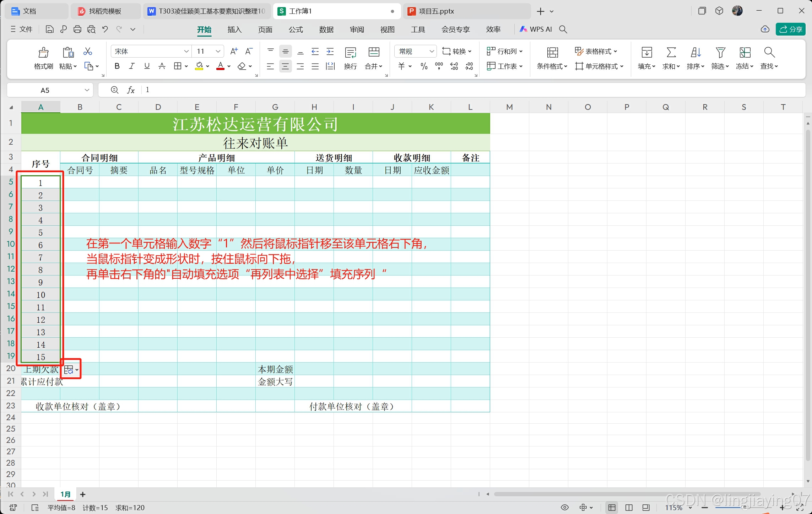Image resolution: width=812 pixels, height=514 pixels.
Task: Click inside the formula bar input
Action: 462,90
